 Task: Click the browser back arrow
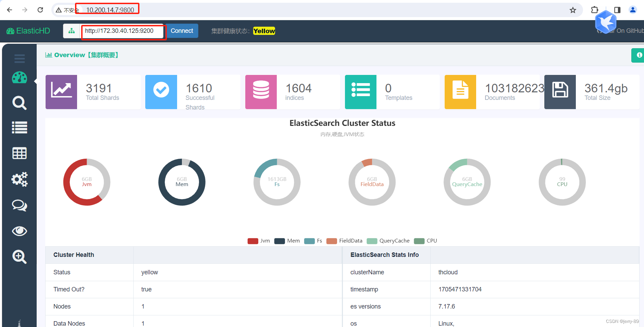pyautogui.click(x=10, y=10)
